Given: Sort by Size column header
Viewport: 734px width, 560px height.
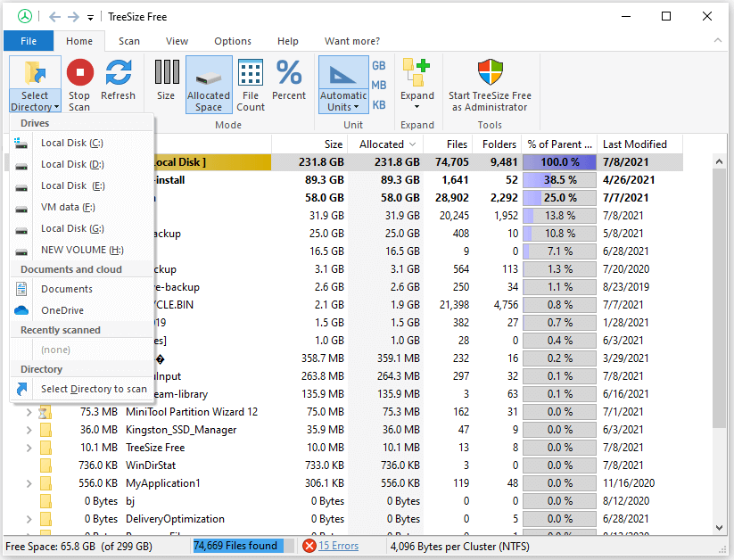Looking at the screenshot, I should coord(309,144).
